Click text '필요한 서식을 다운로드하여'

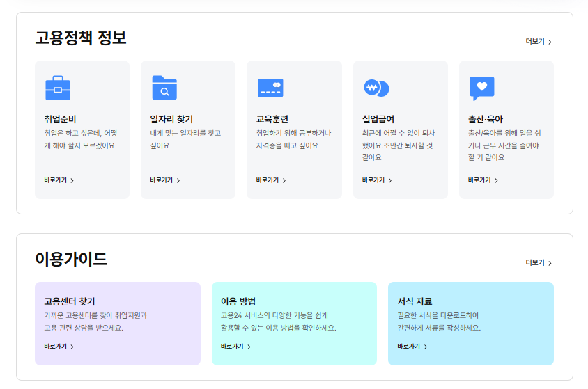tap(438, 316)
